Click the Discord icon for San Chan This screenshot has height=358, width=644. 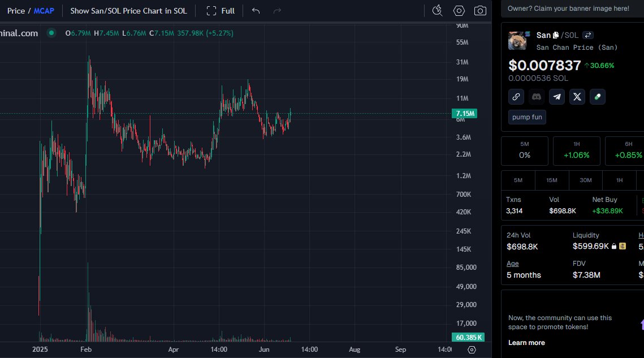coord(536,97)
